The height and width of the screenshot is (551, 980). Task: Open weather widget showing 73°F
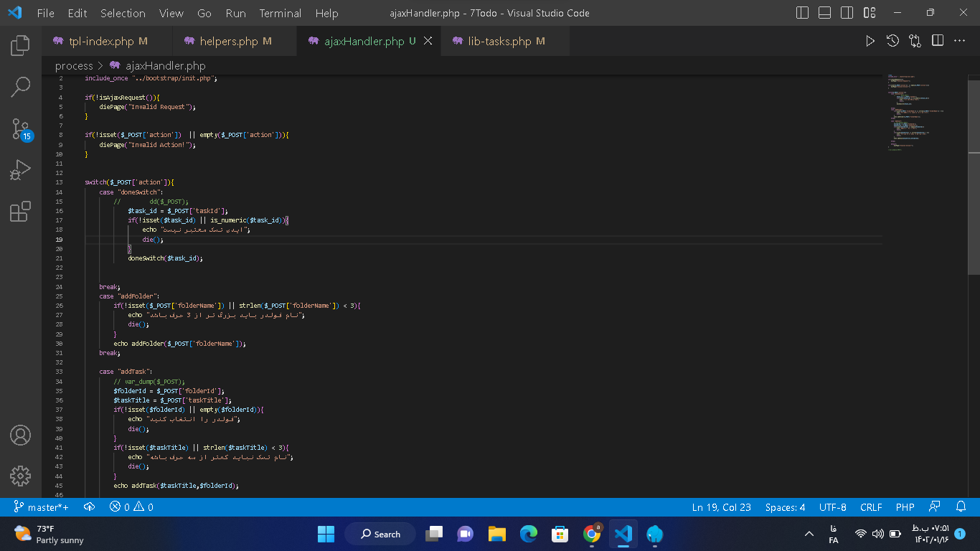click(x=50, y=534)
